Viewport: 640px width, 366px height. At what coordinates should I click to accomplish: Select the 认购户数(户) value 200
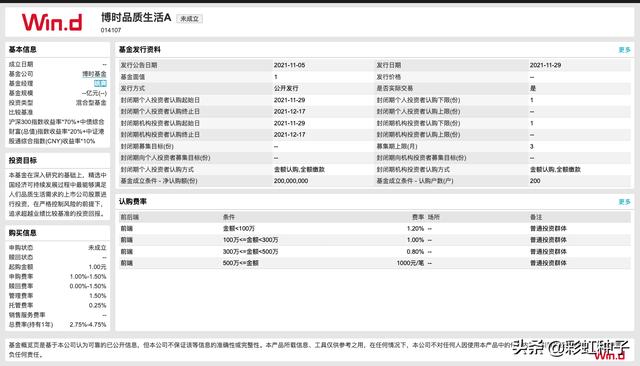point(535,181)
